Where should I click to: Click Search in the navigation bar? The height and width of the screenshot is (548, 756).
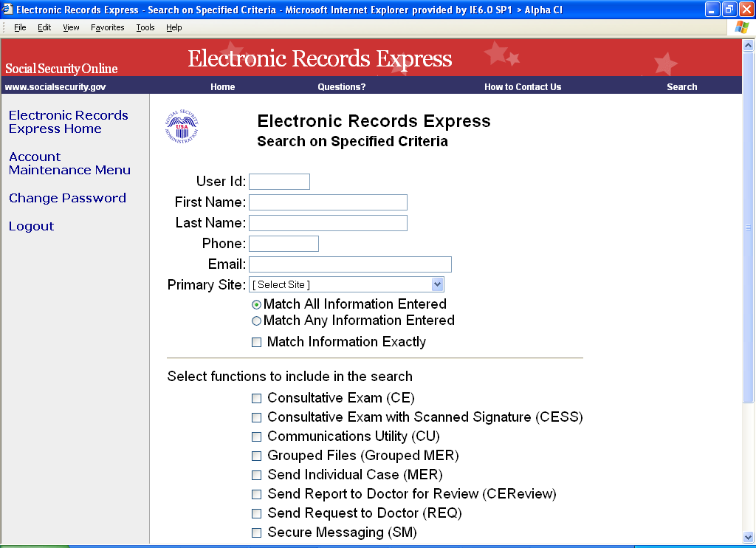tap(681, 87)
